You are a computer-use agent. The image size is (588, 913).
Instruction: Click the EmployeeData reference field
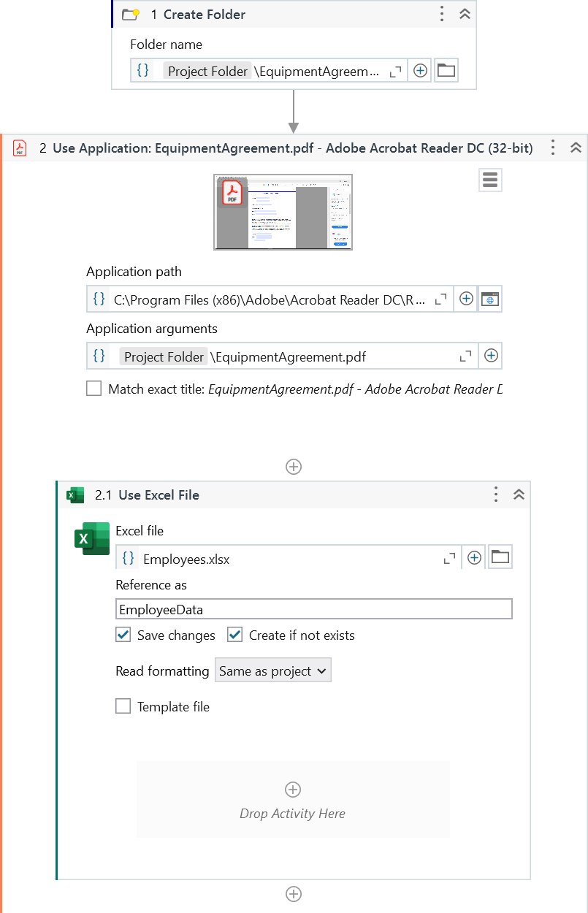pos(314,608)
